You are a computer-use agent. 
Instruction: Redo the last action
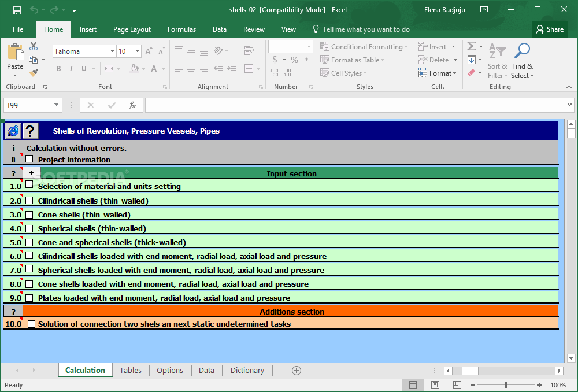[x=54, y=10]
